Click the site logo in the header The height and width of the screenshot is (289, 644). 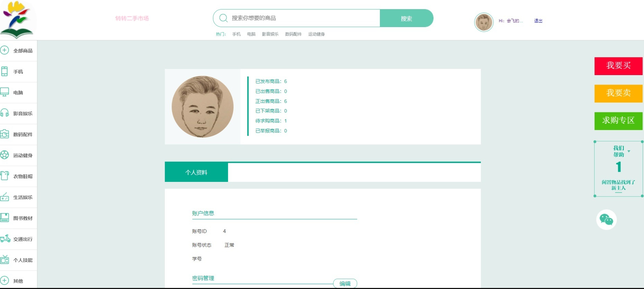(17, 19)
